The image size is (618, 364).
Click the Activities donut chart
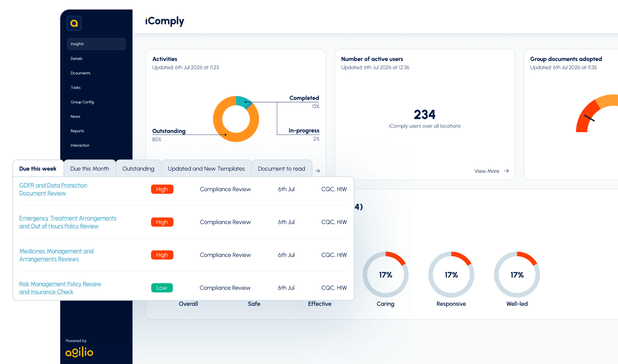[236, 119]
